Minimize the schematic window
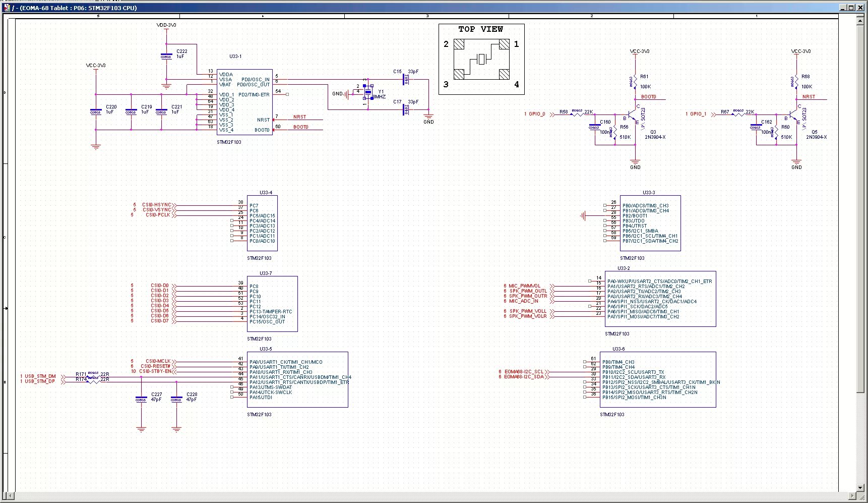 pos(843,8)
